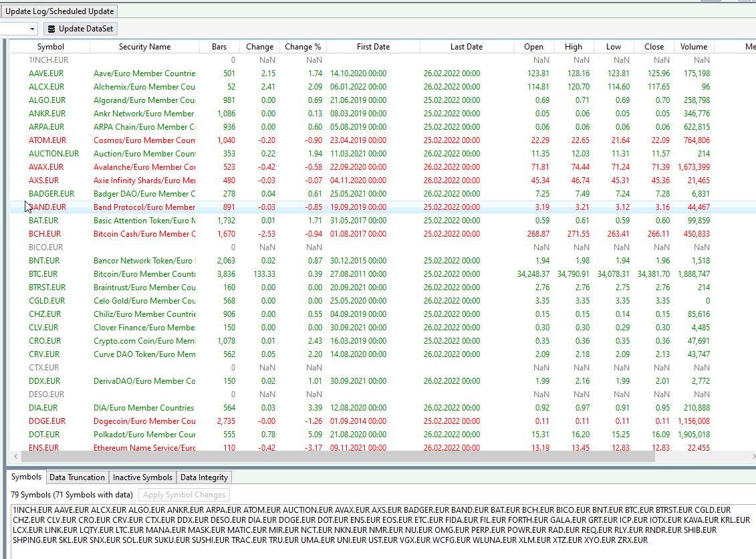The width and height of the screenshot is (756, 559).
Task: Click the Symbols tab
Action: pyautogui.click(x=26, y=477)
